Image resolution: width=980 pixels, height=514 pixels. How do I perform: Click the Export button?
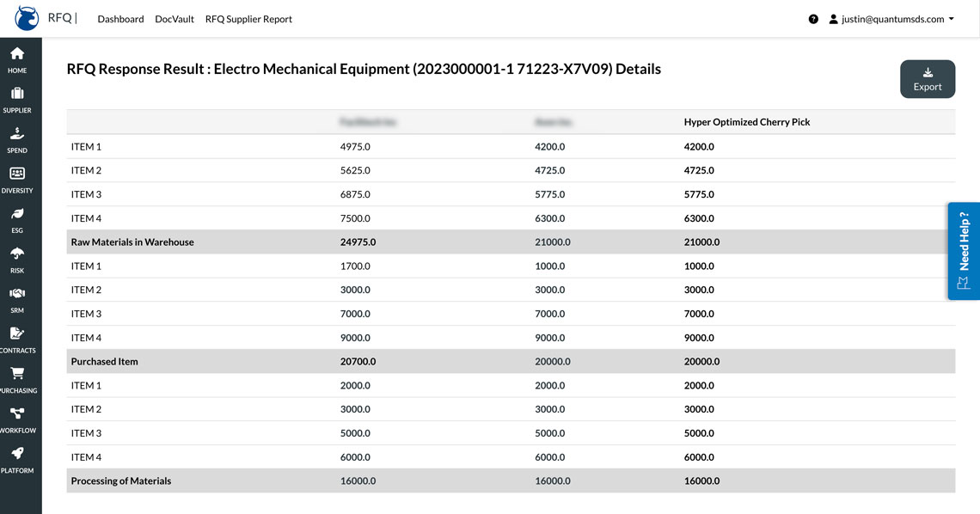coord(927,79)
